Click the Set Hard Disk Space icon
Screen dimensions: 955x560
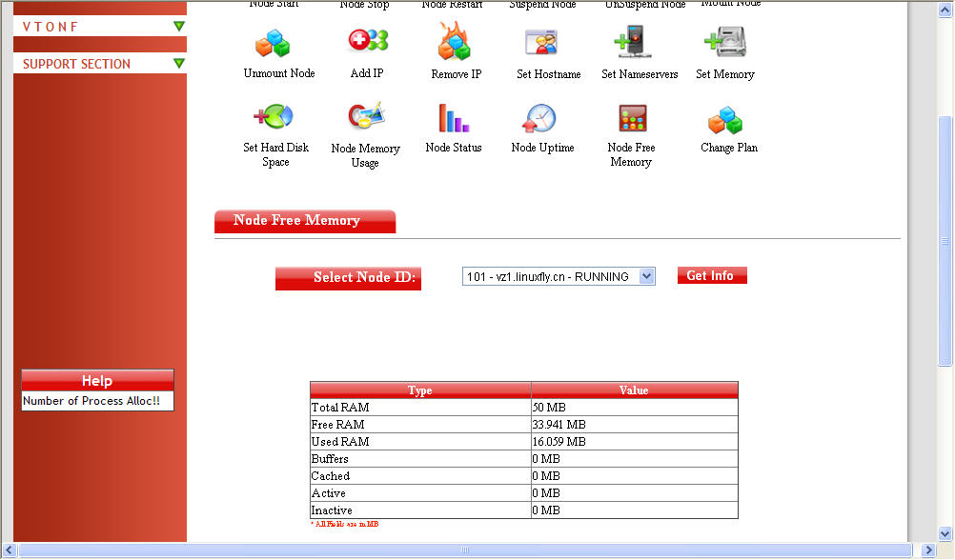coord(273,117)
